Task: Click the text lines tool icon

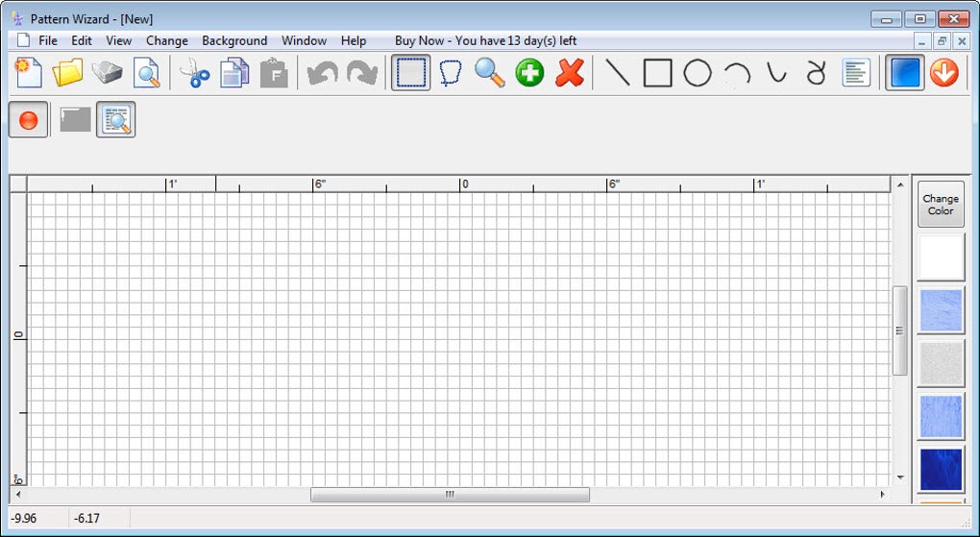Action: (x=856, y=72)
